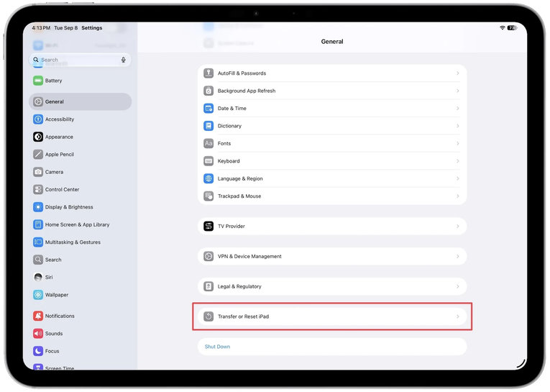Open the Accessibility icon in the sidebar
The image size is (550, 392).
coord(38,119)
